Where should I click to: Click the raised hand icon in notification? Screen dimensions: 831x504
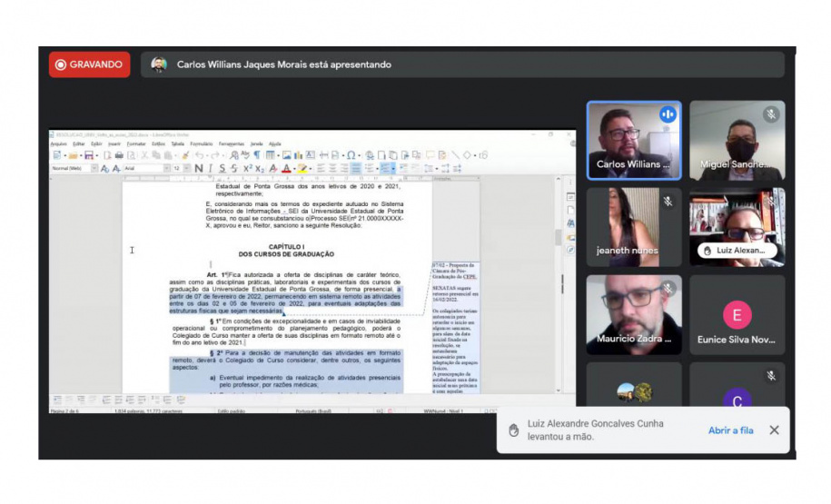pyautogui.click(x=514, y=430)
